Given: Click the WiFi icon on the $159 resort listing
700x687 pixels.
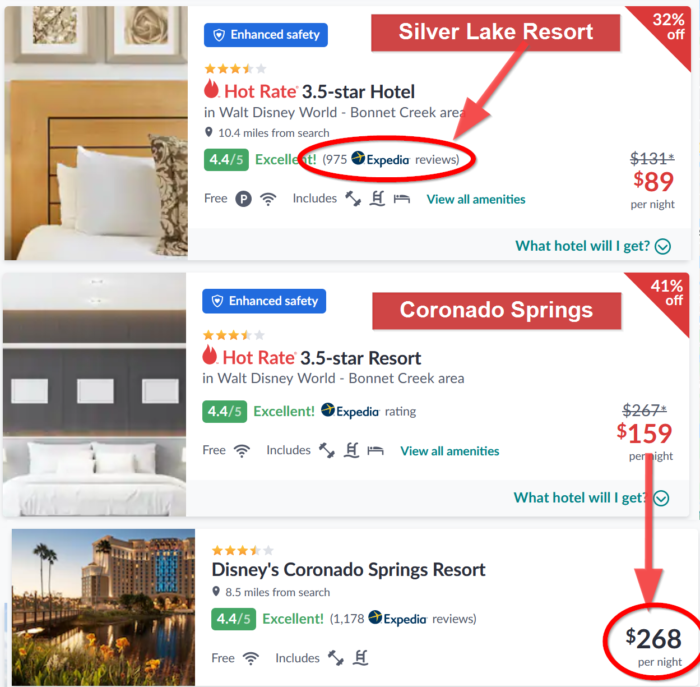Looking at the screenshot, I should (242, 450).
